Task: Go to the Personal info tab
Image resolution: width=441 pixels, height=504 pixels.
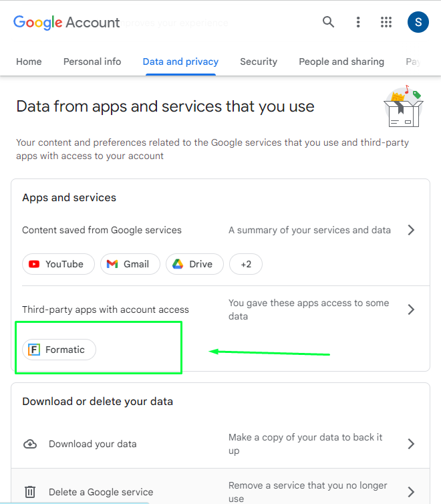Action: click(x=92, y=61)
